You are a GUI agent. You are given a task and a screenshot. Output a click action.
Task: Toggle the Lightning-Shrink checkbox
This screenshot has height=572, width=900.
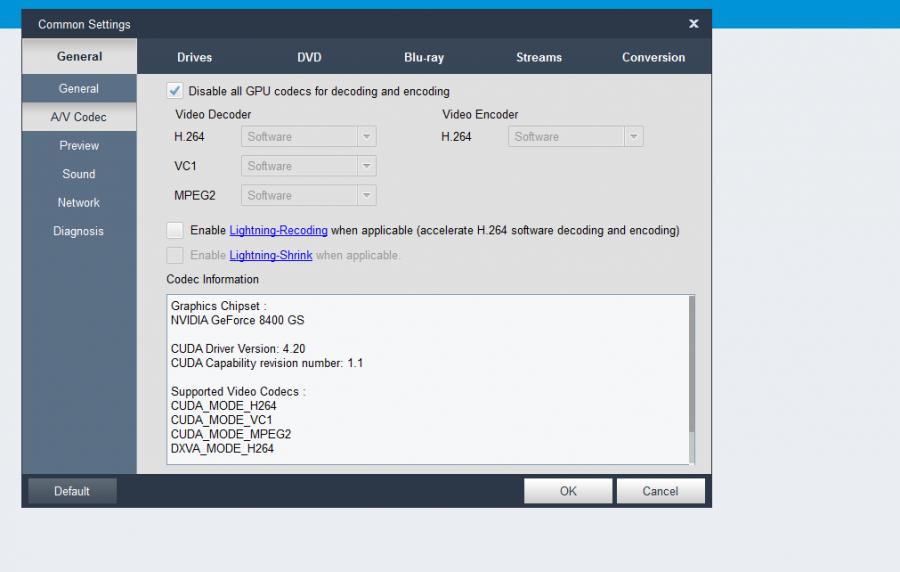175,255
